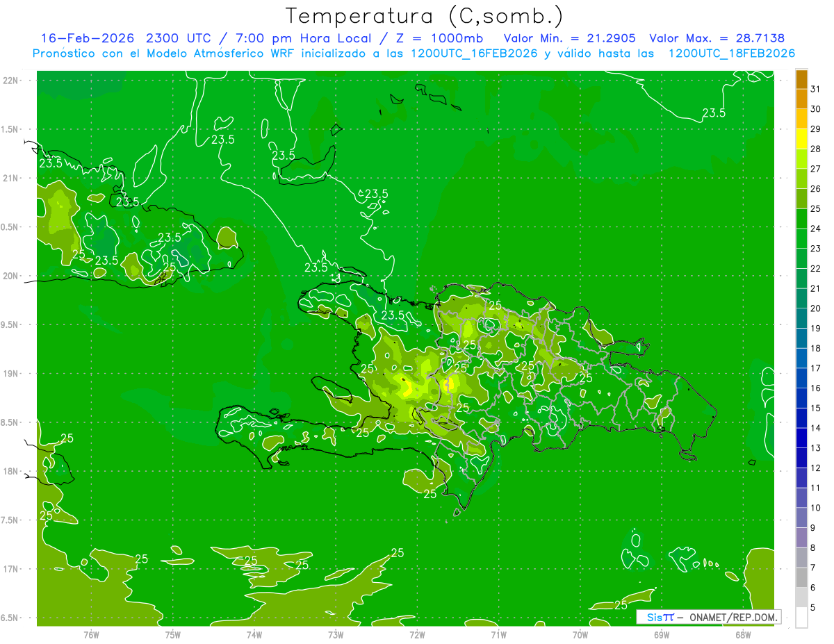The height and width of the screenshot is (644, 834).
Task: Click the white swatch below 5 in legend
Action: coord(801,618)
